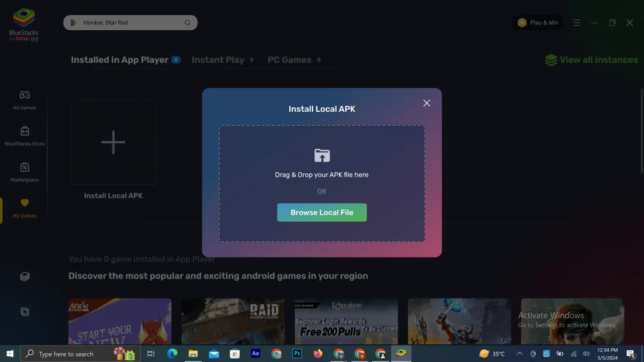Open the Marketplace from the sidebar
Image resolution: width=644 pixels, height=362 pixels.
pyautogui.click(x=24, y=172)
